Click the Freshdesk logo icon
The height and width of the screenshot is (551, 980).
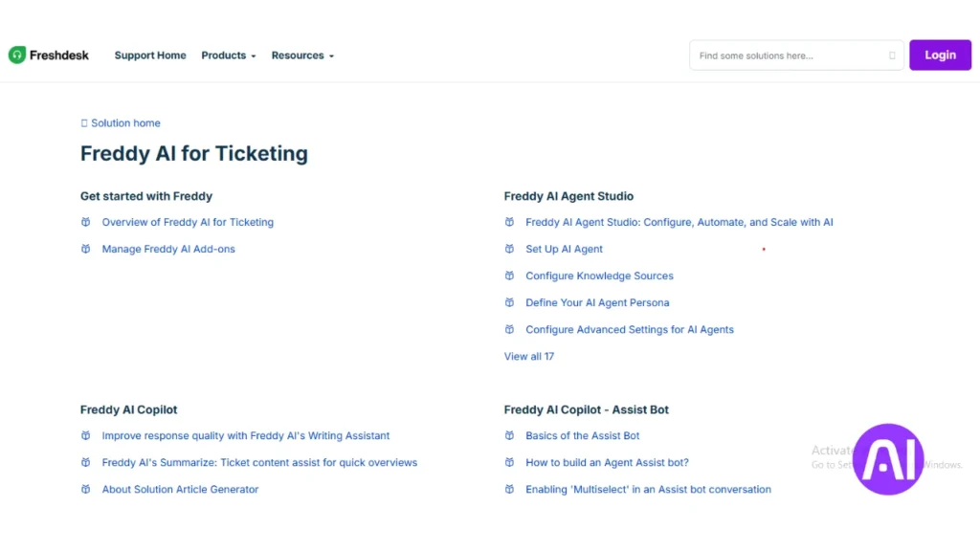pyautogui.click(x=16, y=55)
